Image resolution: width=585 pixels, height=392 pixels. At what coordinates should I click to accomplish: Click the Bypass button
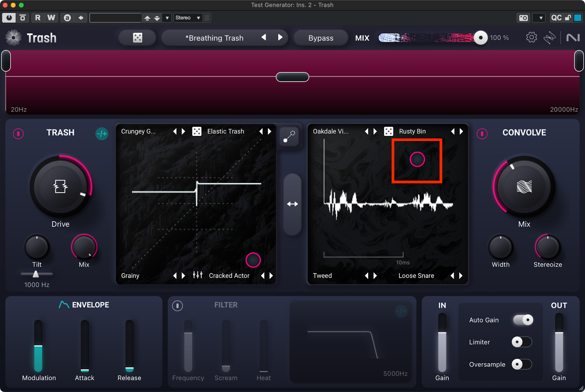point(321,38)
